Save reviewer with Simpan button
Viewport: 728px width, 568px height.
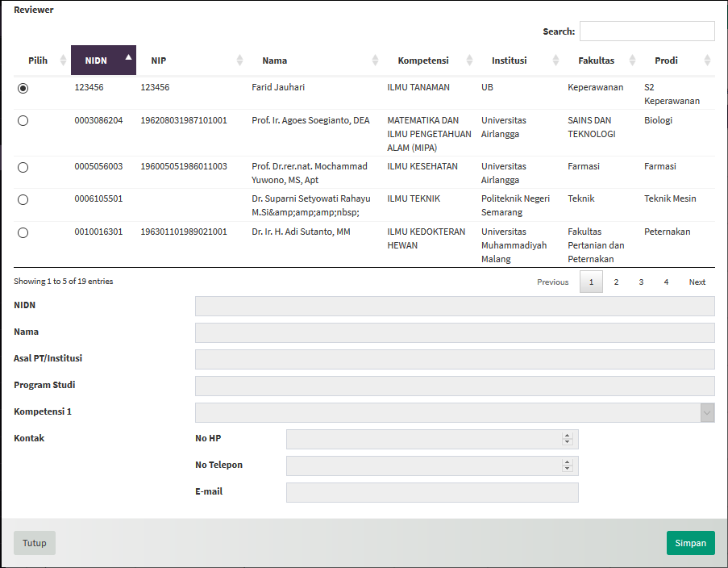[x=690, y=543]
